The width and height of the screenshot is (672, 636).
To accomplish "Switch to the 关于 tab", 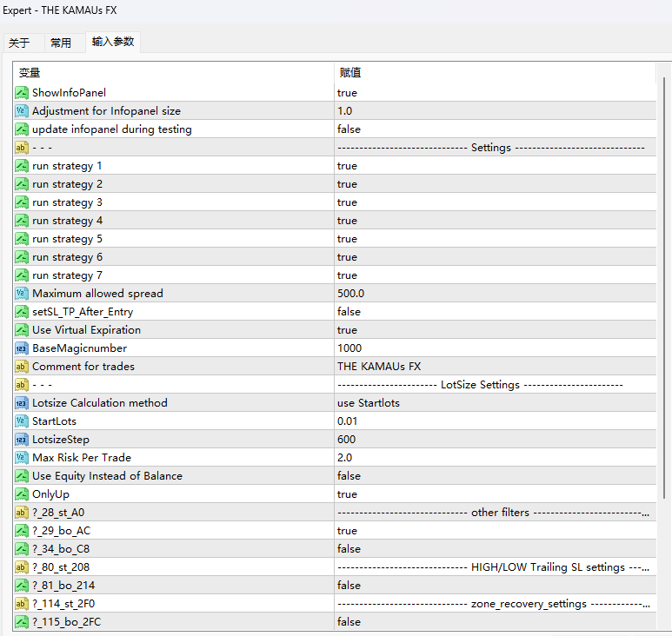I will coord(19,43).
